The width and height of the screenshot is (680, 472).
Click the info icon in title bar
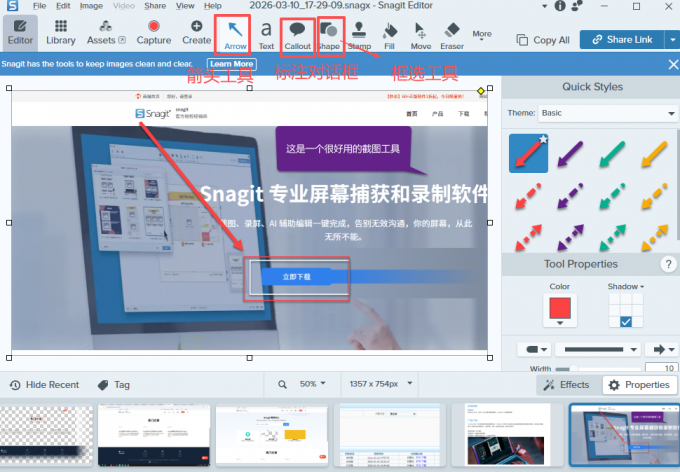coord(560,6)
